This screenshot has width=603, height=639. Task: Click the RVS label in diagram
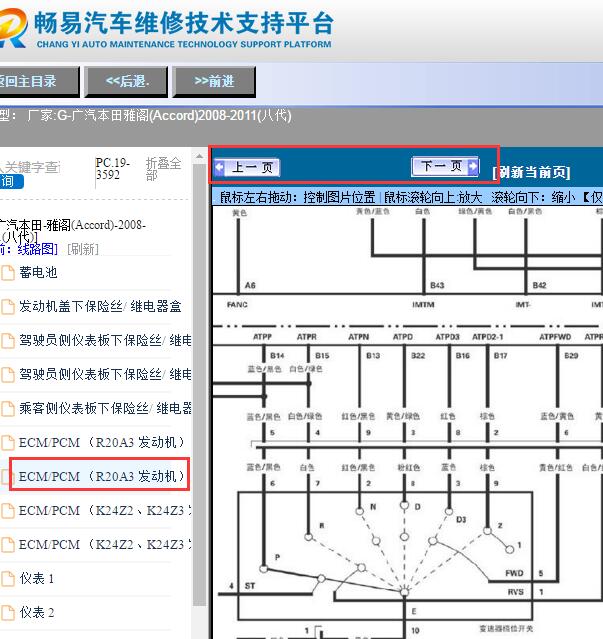click(x=515, y=592)
